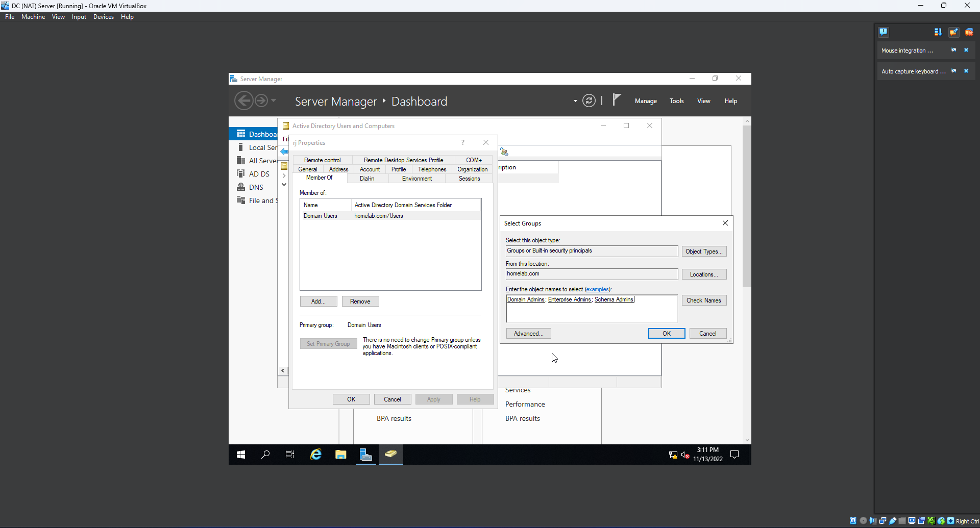Click the keyboard capture arrow status icon
This screenshot has width=980, height=528.
point(950,521)
